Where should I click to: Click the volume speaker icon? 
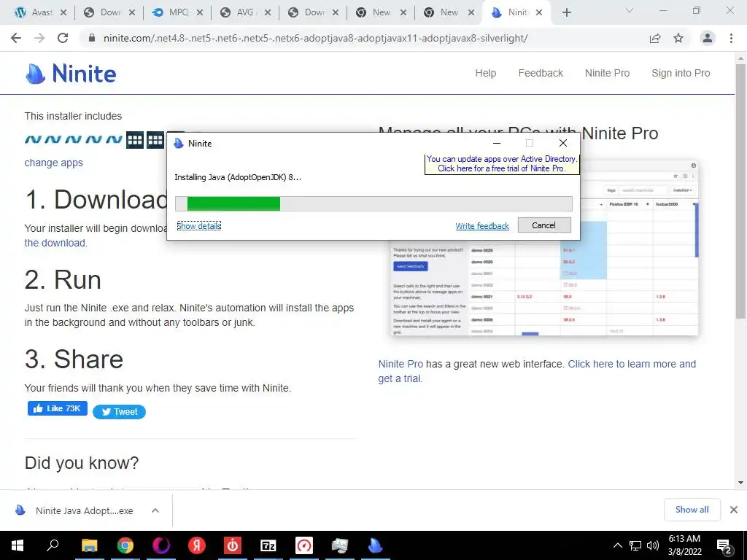coord(653,545)
